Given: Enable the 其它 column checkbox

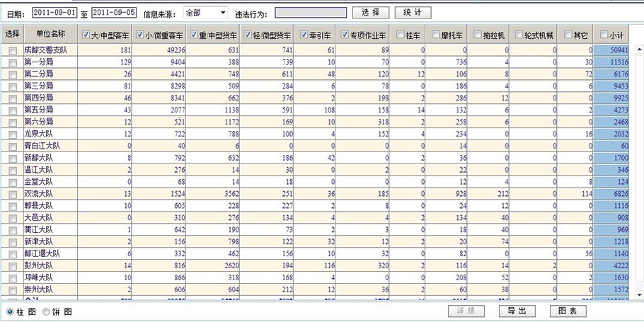Looking at the screenshot, I should coord(568,35).
